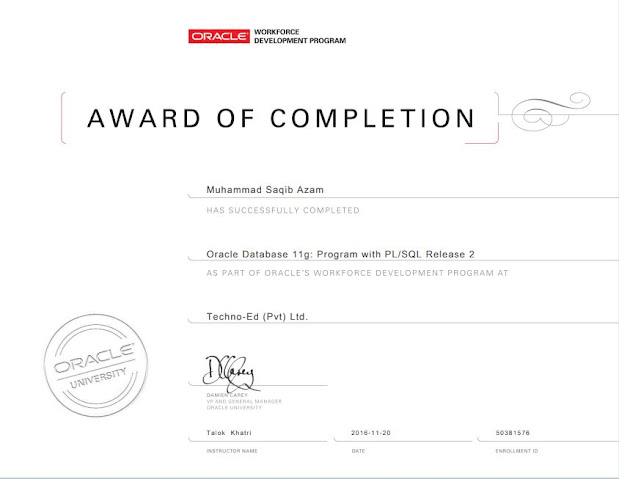Click the 'AWARD OF COMPLETION' title
This screenshot has height=479, width=619.
point(281,118)
